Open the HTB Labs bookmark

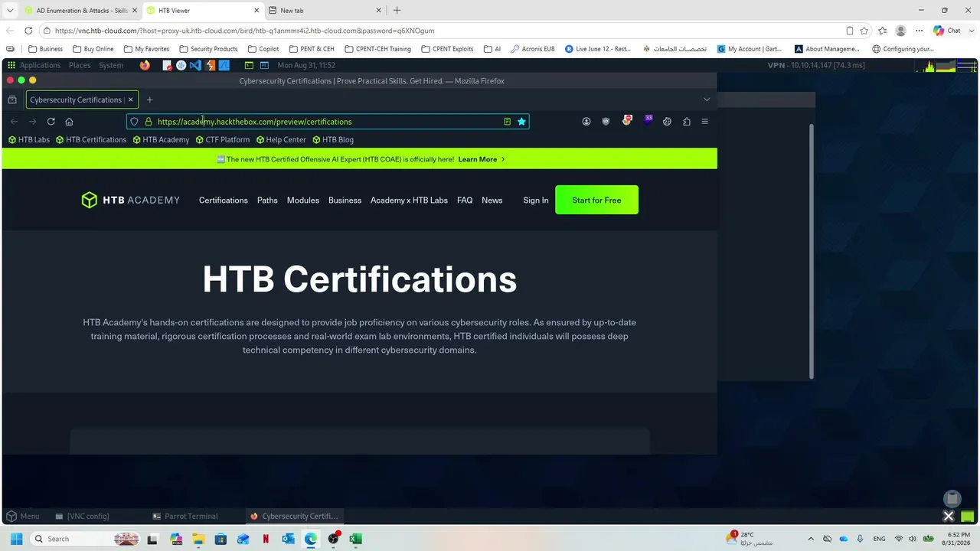[x=29, y=140]
